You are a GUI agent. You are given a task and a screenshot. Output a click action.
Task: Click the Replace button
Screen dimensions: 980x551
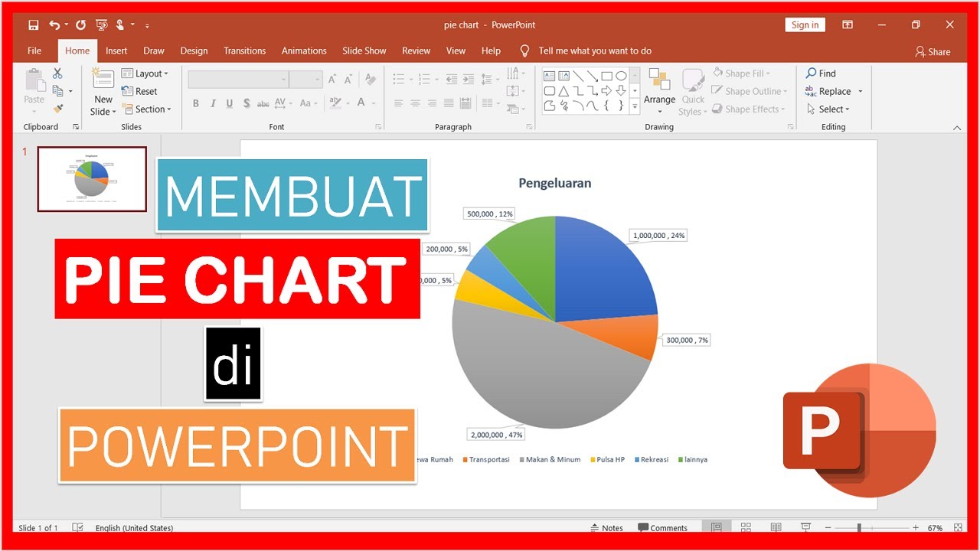click(x=833, y=91)
